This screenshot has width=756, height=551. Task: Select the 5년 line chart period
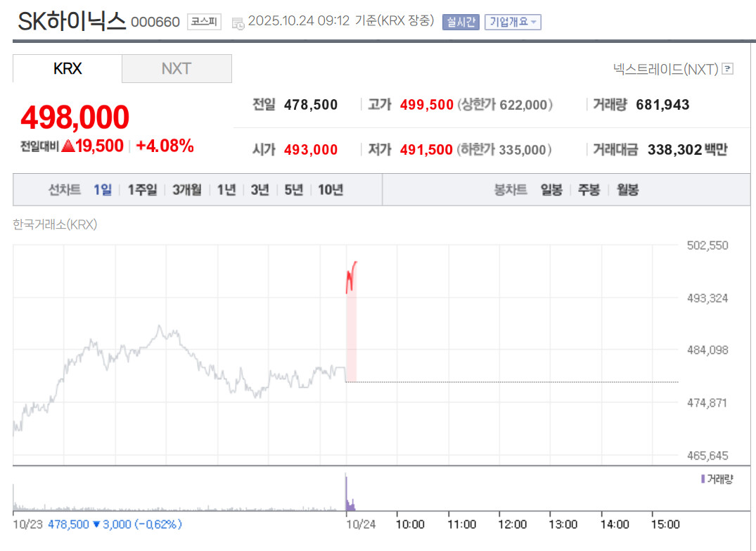(x=294, y=189)
